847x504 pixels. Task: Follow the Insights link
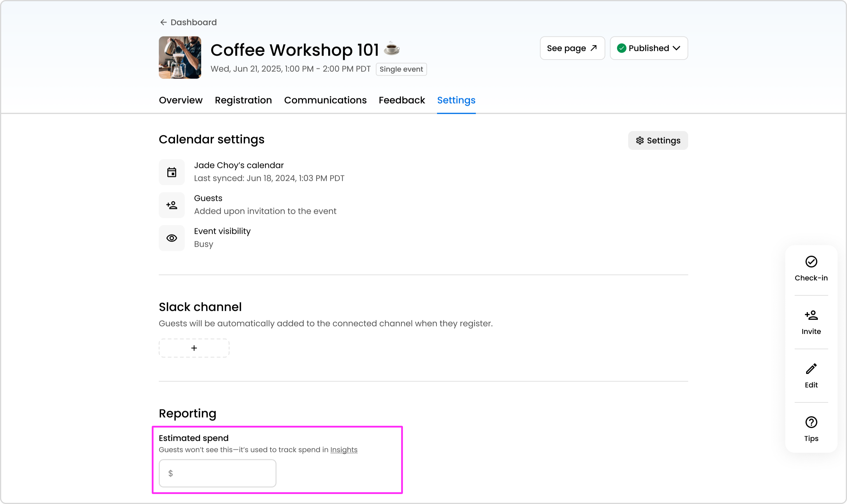pos(343,450)
